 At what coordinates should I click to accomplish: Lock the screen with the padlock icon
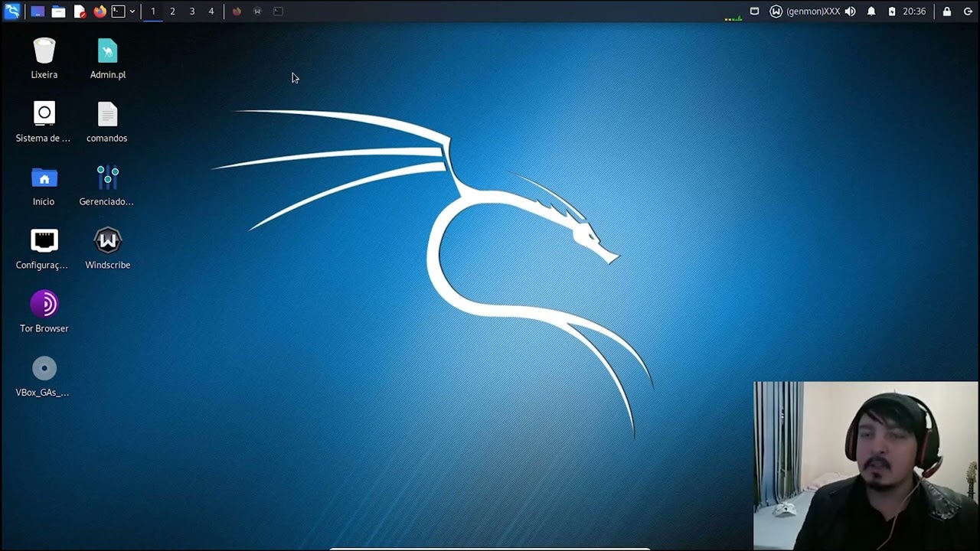947,11
